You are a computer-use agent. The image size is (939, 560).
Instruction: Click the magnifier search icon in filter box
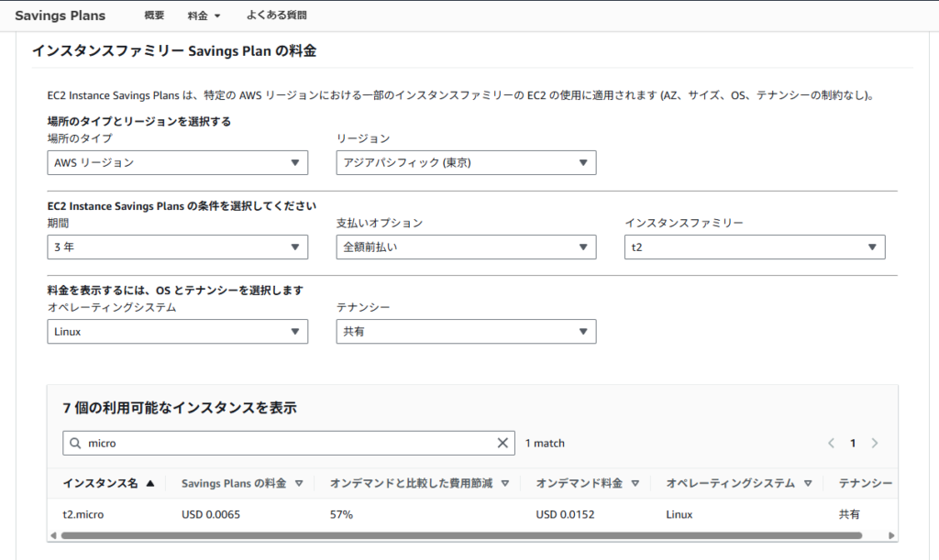pos(75,444)
